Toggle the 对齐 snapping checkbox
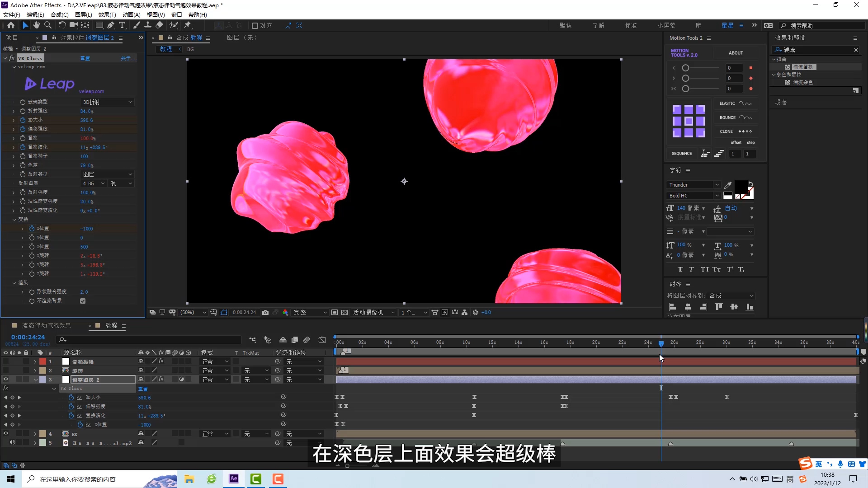Viewport: 868px width, 488px height. 255,26
